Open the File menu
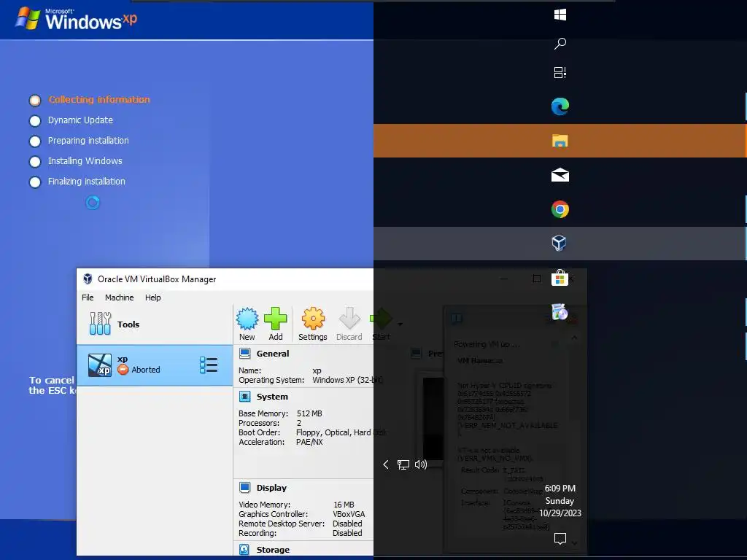The width and height of the screenshot is (747, 560). [88, 297]
